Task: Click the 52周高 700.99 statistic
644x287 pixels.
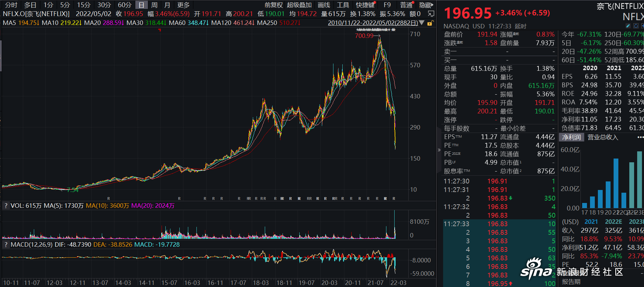Action: pos(624,52)
